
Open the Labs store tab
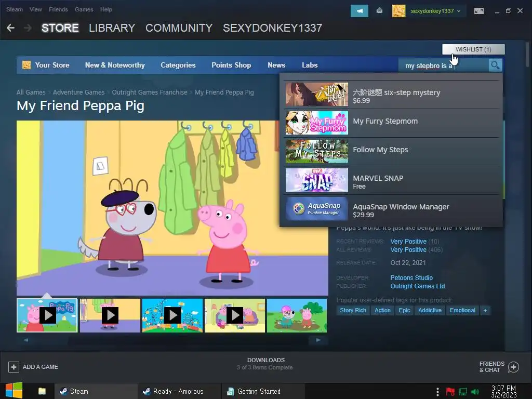pyautogui.click(x=310, y=65)
